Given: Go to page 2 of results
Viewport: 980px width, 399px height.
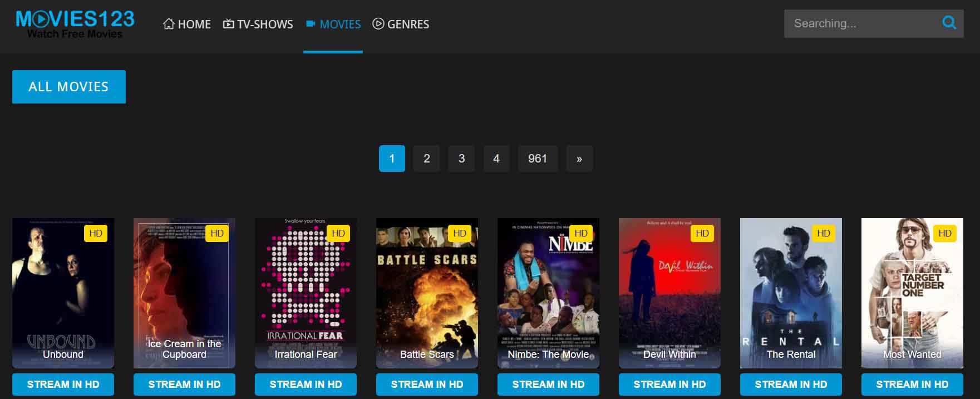Looking at the screenshot, I should click(427, 159).
